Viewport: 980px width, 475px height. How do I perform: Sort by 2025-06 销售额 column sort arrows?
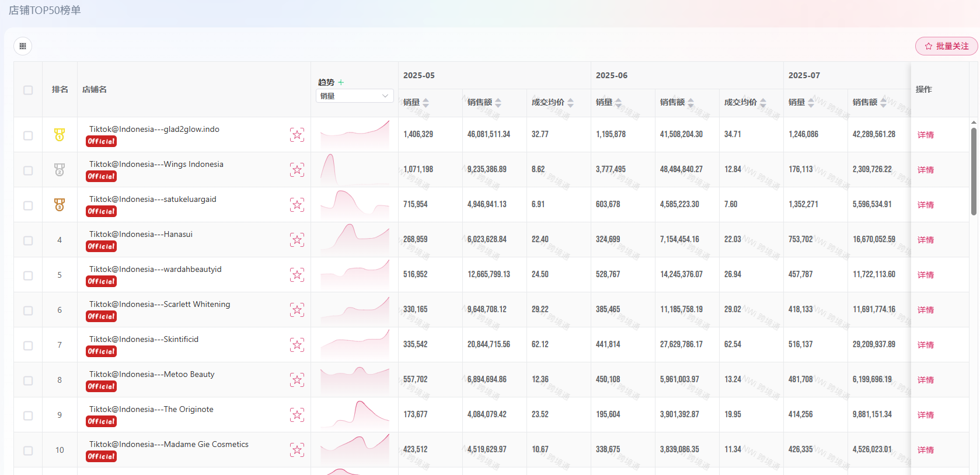[x=690, y=103]
